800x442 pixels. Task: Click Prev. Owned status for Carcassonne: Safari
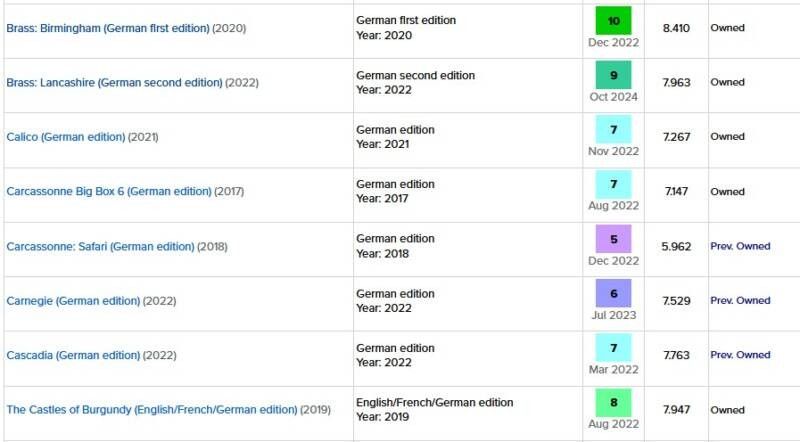click(x=740, y=246)
